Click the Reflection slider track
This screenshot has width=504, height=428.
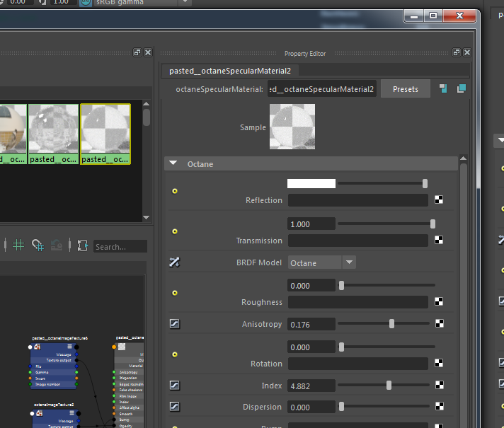[382, 183]
